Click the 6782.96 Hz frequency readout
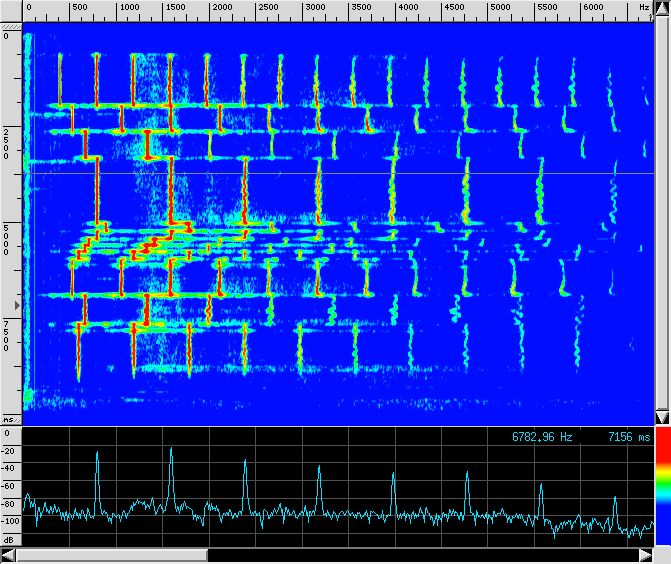 542,437
